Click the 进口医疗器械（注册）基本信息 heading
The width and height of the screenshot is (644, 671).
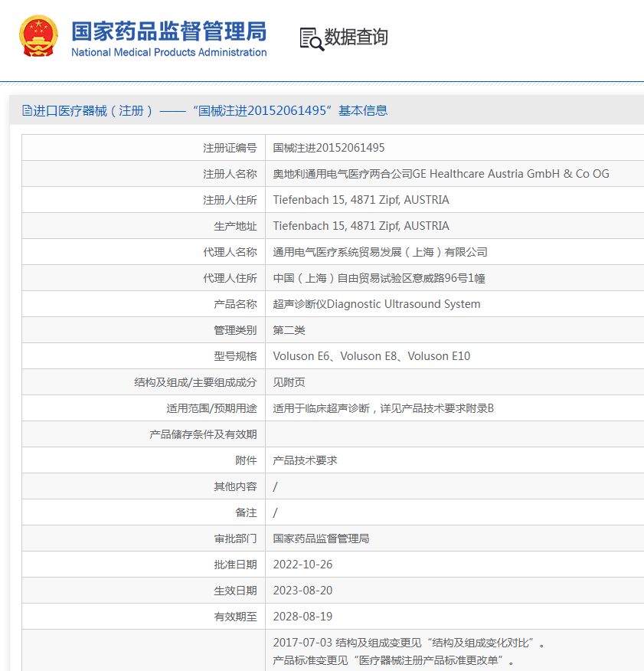(x=210, y=111)
